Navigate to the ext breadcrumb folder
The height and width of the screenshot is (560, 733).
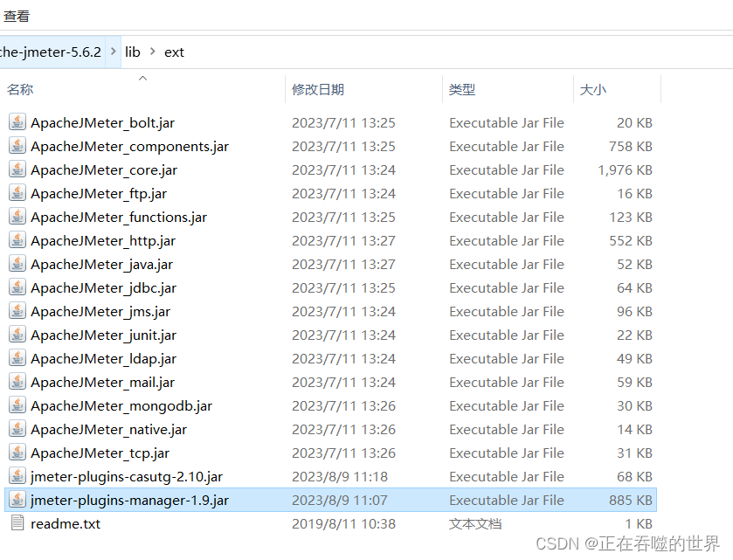174,52
